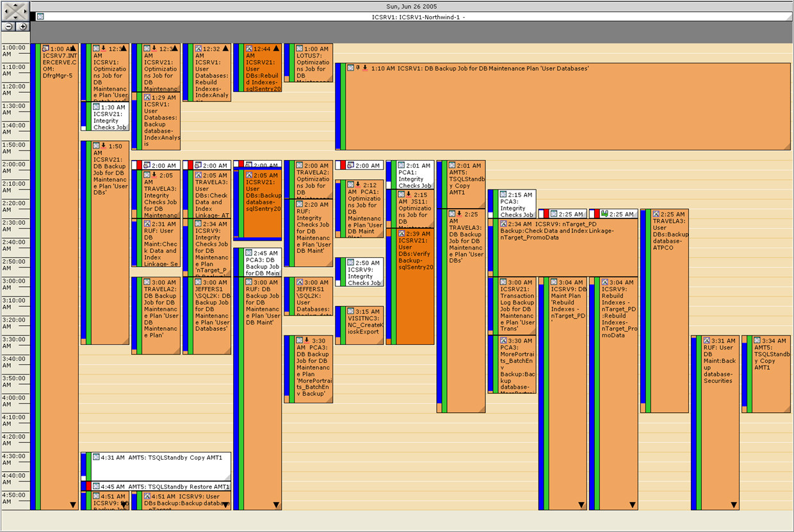
Task: Click the red status square on 4:45 AM TSQLStandby Restore
Action: (88, 487)
